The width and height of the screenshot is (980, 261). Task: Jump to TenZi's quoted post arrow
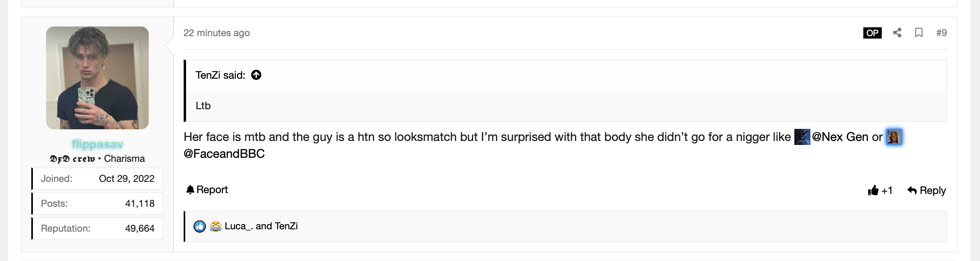pos(256,75)
